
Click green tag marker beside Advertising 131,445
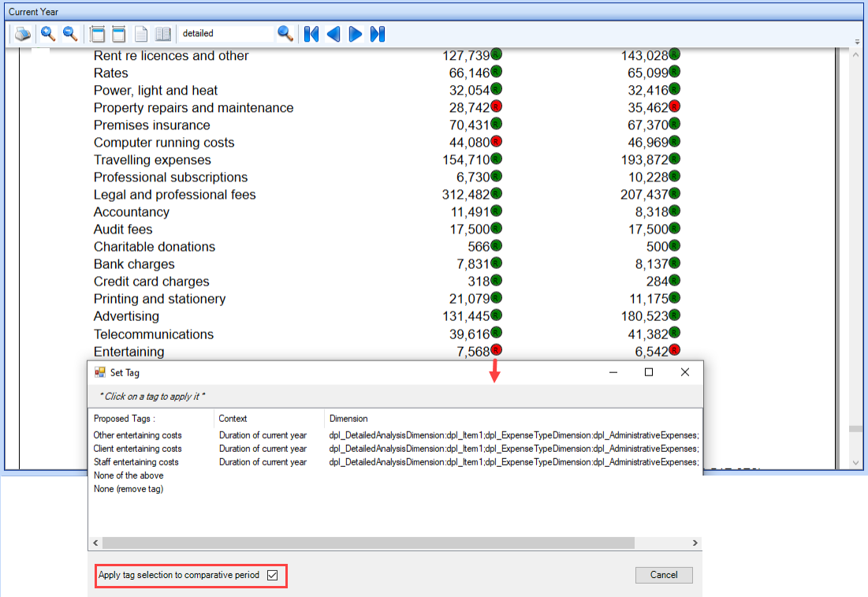click(496, 315)
